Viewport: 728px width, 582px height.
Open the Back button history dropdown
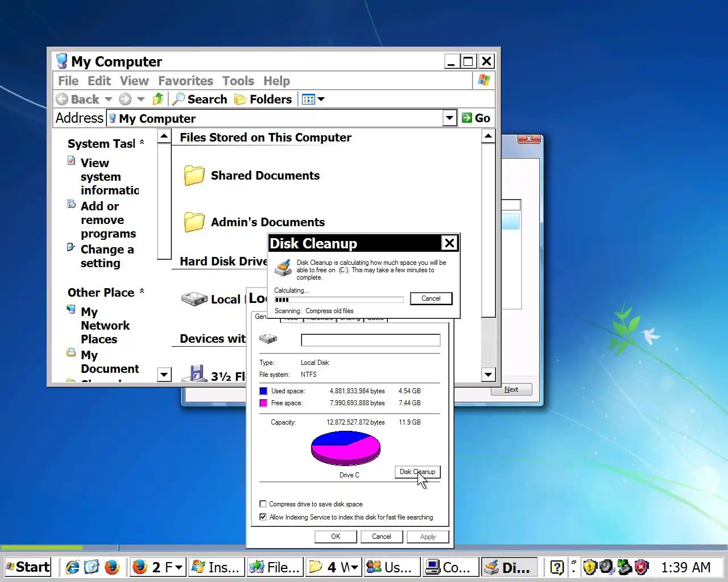(x=108, y=99)
